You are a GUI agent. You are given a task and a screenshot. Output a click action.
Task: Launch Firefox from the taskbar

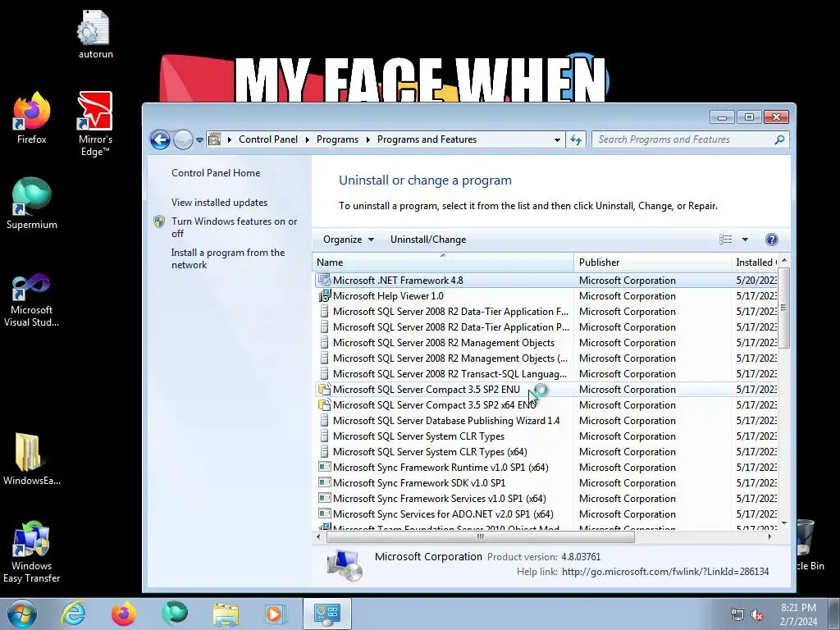[x=124, y=614]
